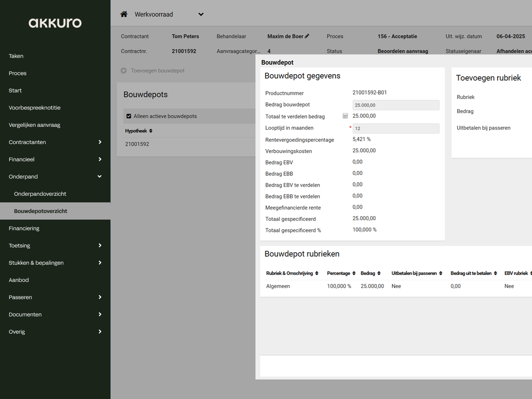Expand the Overig submenu
Viewport: 532px width, 399px height.
click(x=55, y=332)
